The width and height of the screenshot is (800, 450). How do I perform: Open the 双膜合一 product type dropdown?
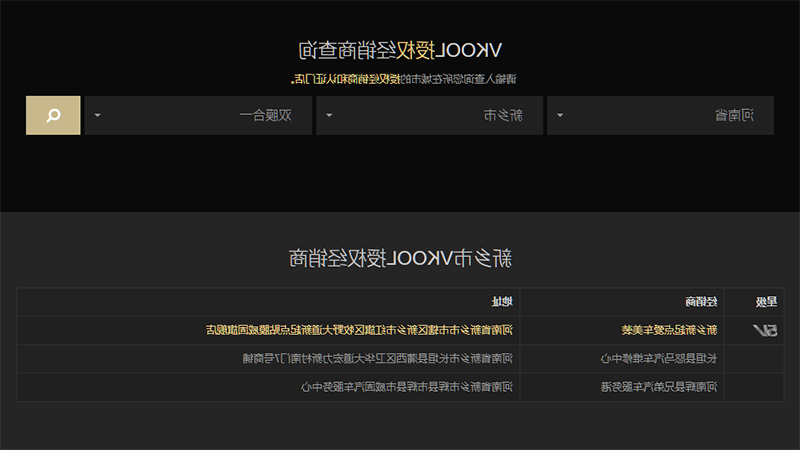[198, 115]
